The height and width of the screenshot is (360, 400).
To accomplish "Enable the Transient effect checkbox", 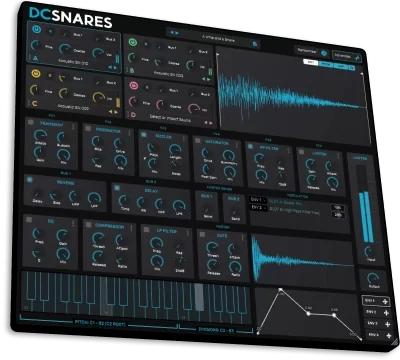I will (x=31, y=122).
